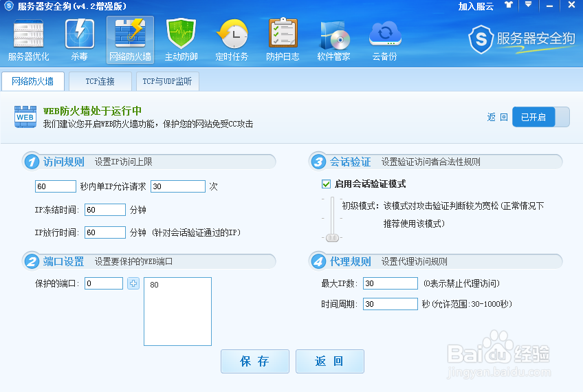Switch to the 网络防火墙 tab
The height and width of the screenshot is (392, 583).
(x=33, y=81)
